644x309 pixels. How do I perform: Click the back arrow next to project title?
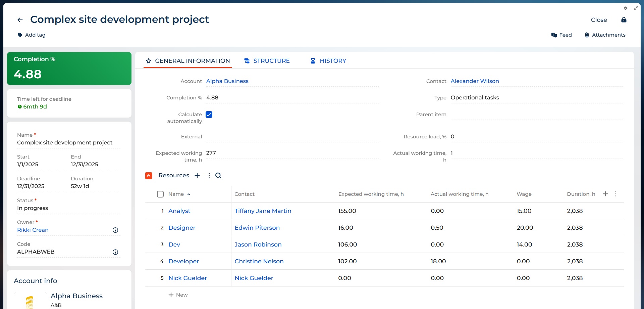(x=20, y=20)
